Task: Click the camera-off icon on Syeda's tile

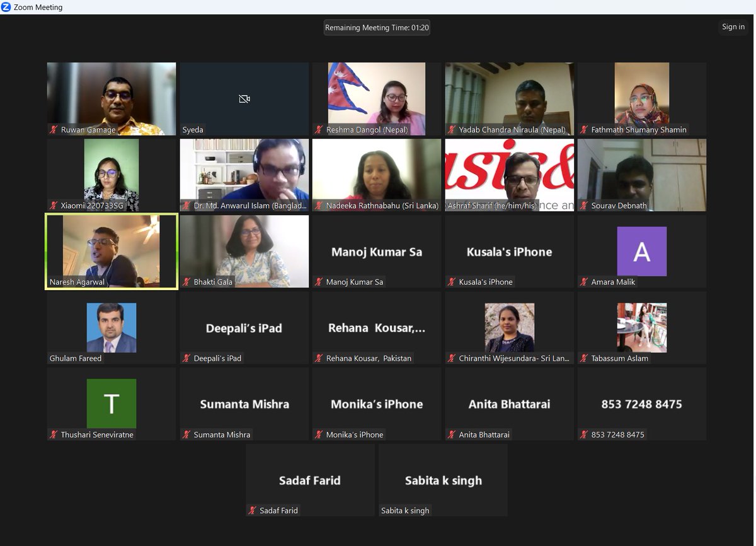Action: coord(244,99)
